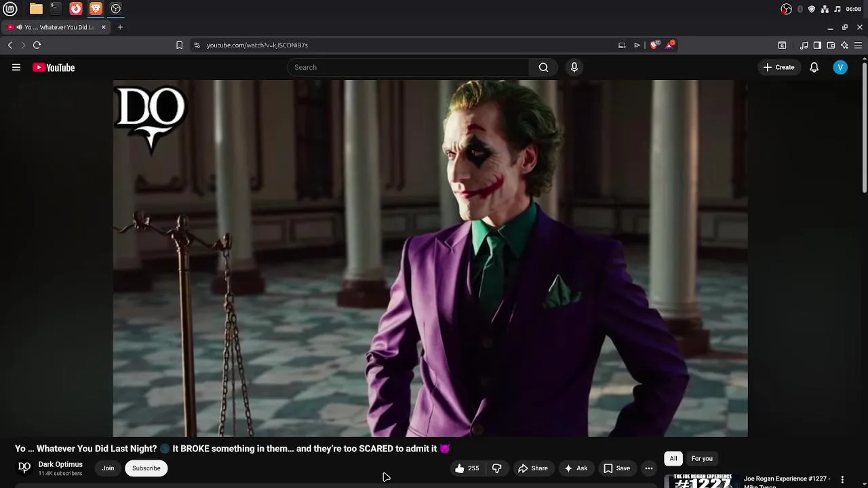The height and width of the screenshot is (488, 868).
Task: Bookmark this page
Action: click(179, 45)
